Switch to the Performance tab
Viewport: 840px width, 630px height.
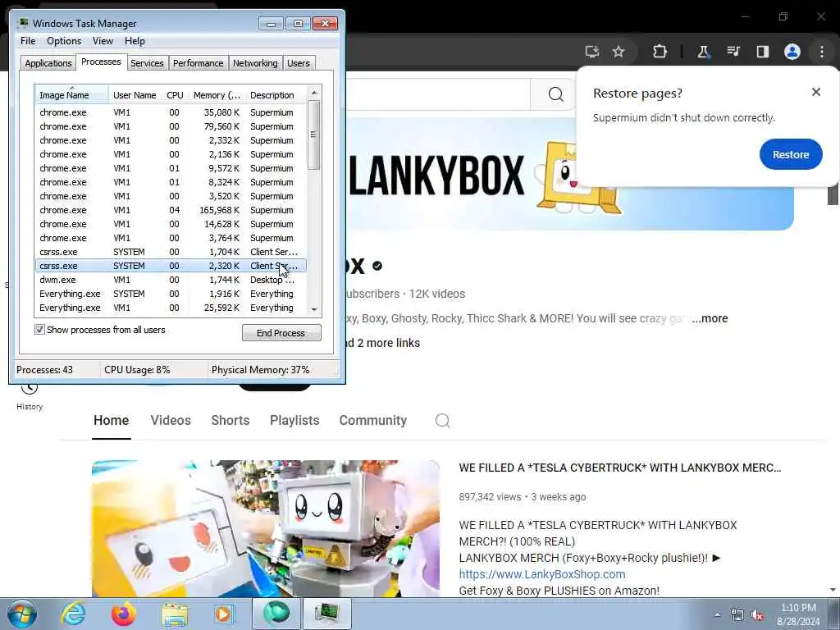coord(198,63)
